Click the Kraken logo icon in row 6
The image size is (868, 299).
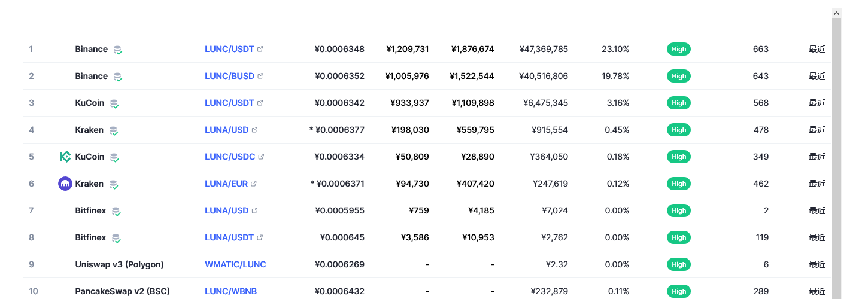point(65,184)
